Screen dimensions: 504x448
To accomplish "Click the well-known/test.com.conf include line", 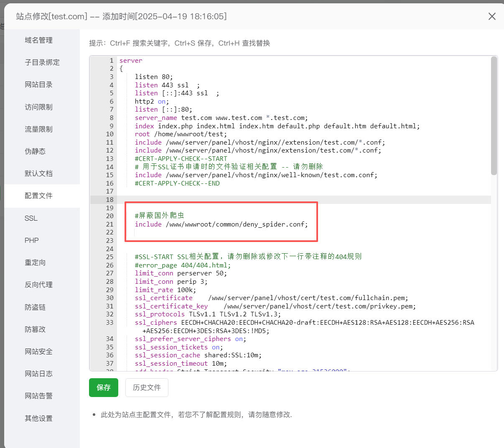I will pos(256,175).
